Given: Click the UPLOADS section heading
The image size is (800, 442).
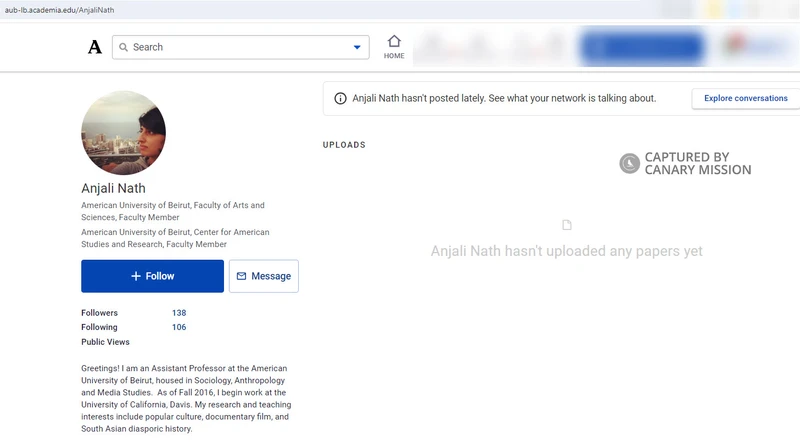Looking at the screenshot, I should (344, 145).
